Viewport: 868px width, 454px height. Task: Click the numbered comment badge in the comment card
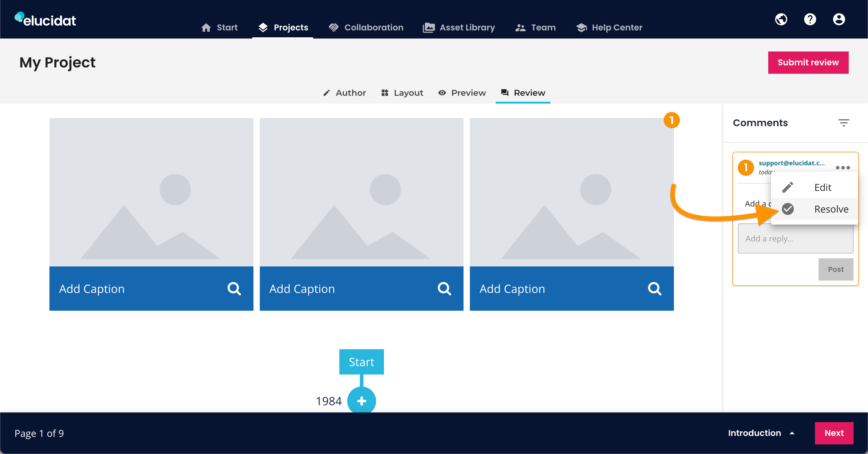pyautogui.click(x=746, y=168)
